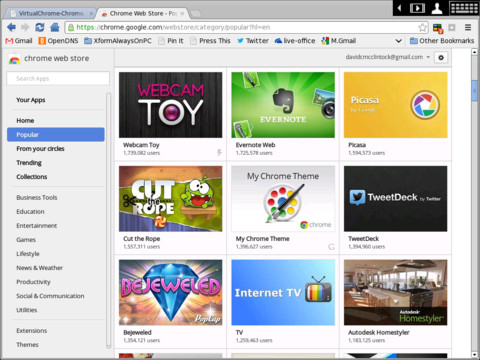
Task: Reload the page with refresh icon
Action: click(x=40, y=27)
